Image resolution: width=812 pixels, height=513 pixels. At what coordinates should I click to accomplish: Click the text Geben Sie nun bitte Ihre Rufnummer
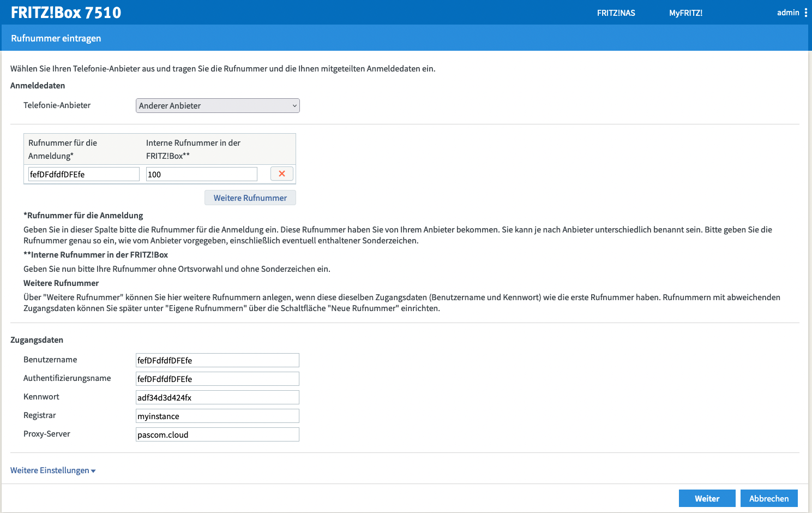point(177,269)
